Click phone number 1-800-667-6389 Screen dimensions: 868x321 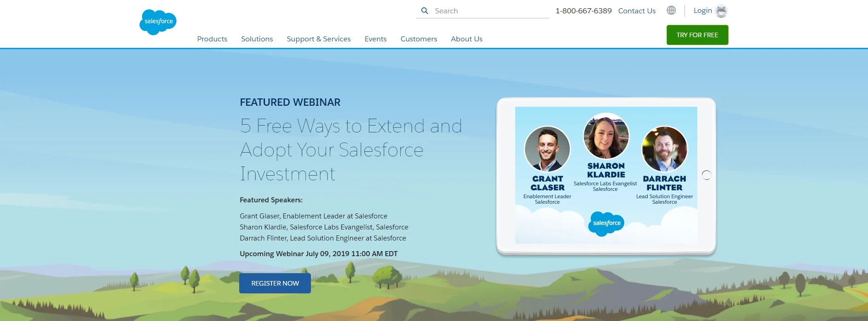coord(583,11)
